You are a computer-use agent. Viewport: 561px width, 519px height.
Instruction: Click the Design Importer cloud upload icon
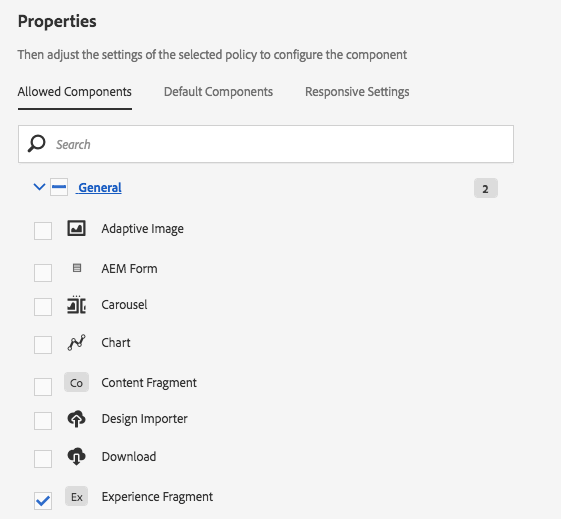pos(76,419)
